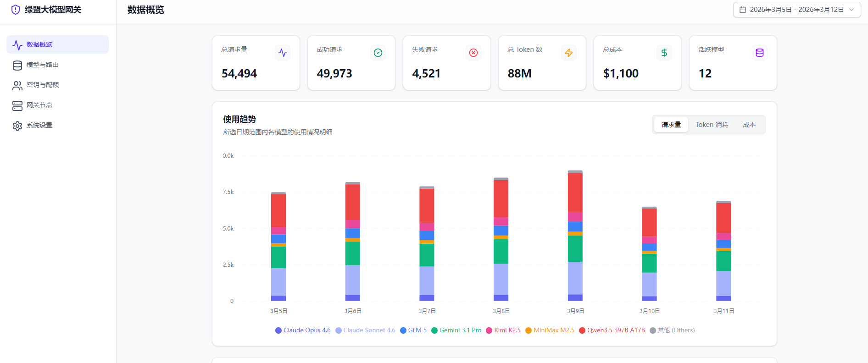Image resolution: width=868 pixels, height=363 pixels.
Task: Toggle GLM 5 series visibility in the legend
Action: point(413,330)
